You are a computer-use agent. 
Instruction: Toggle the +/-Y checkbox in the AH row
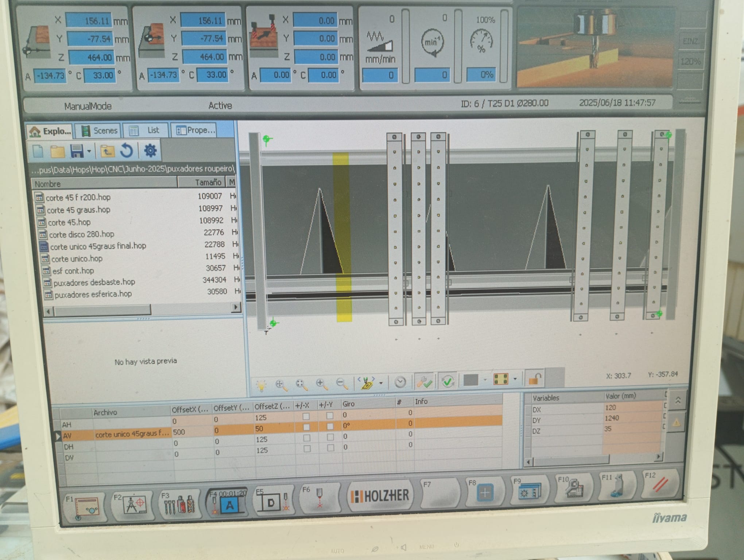pos(329,415)
